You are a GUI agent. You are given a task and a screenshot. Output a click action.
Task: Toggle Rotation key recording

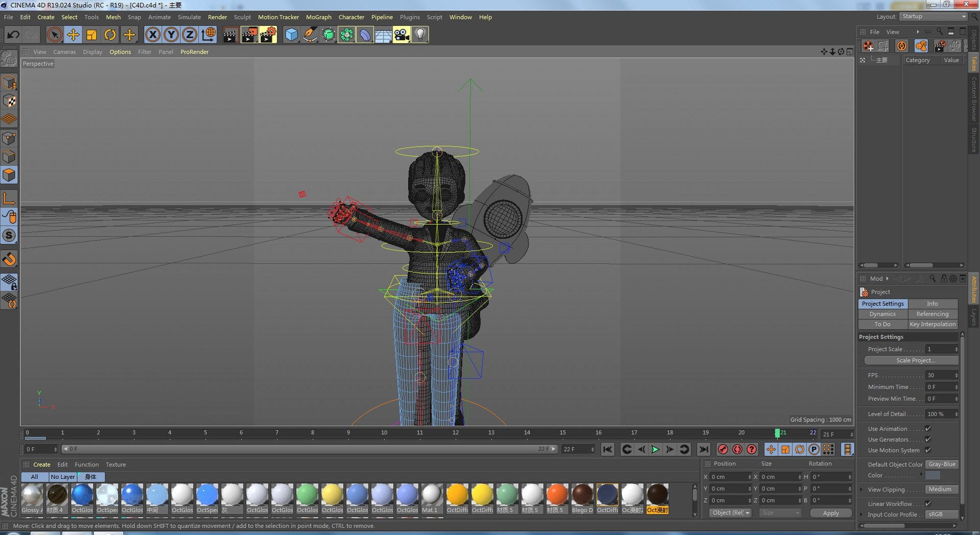tap(800, 449)
